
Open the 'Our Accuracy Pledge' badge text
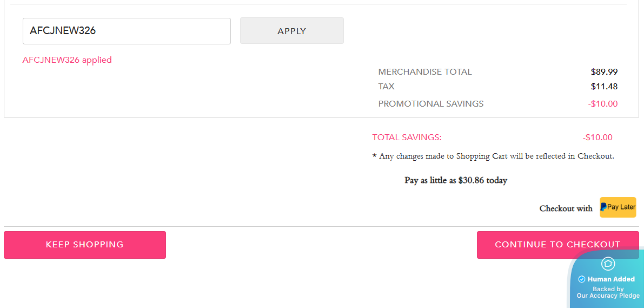click(x=608, y=296)
